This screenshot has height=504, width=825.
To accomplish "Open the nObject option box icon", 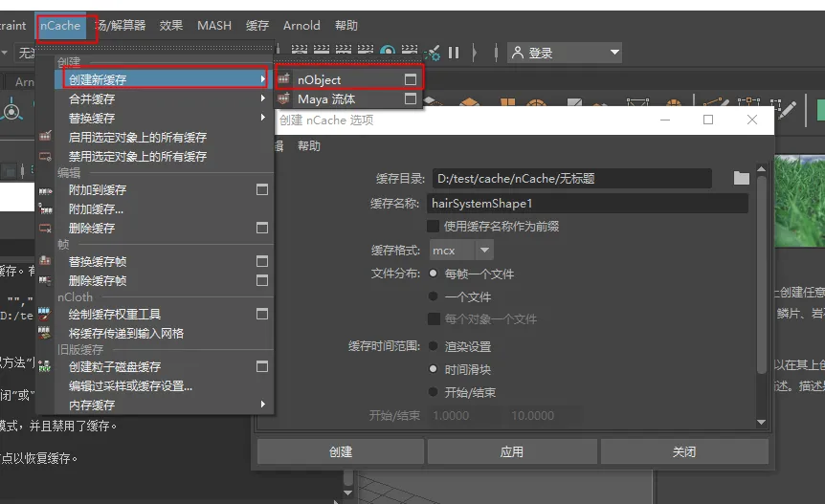I will pos(411,80).
